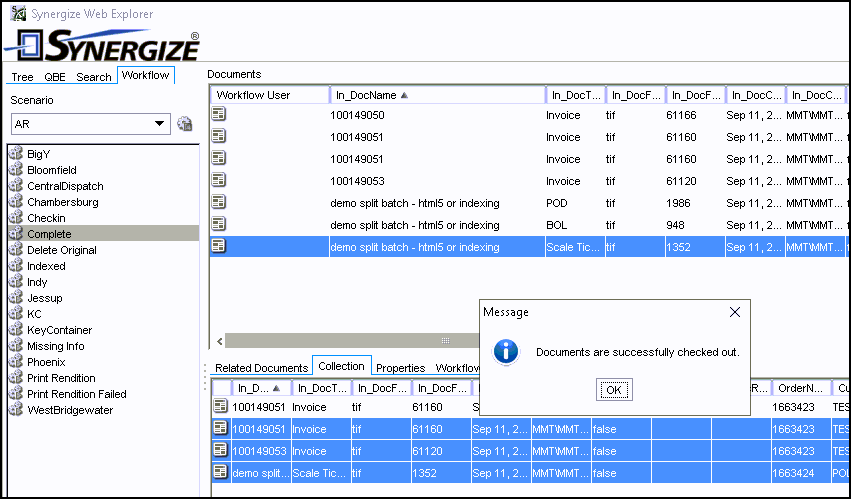This screenshot has height=499, width=851.
Task: Select the Delete Original queue icon
Action: click(x=16, y=250)
